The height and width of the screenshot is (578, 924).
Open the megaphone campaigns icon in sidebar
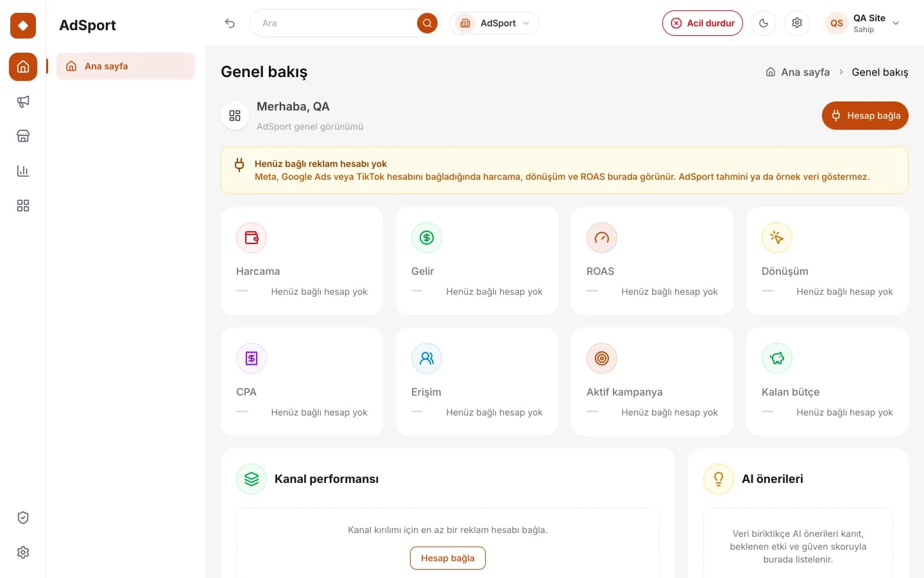23,101
